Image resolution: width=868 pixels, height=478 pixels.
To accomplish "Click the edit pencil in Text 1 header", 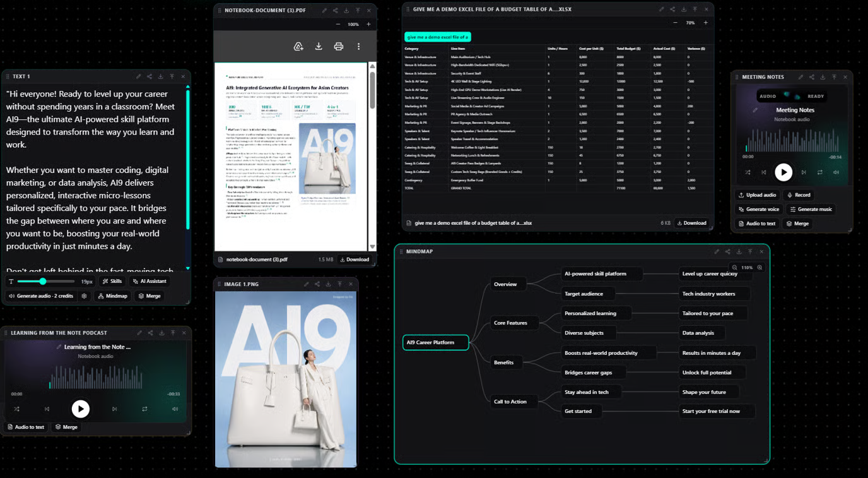I will click(x=138, y=76).
